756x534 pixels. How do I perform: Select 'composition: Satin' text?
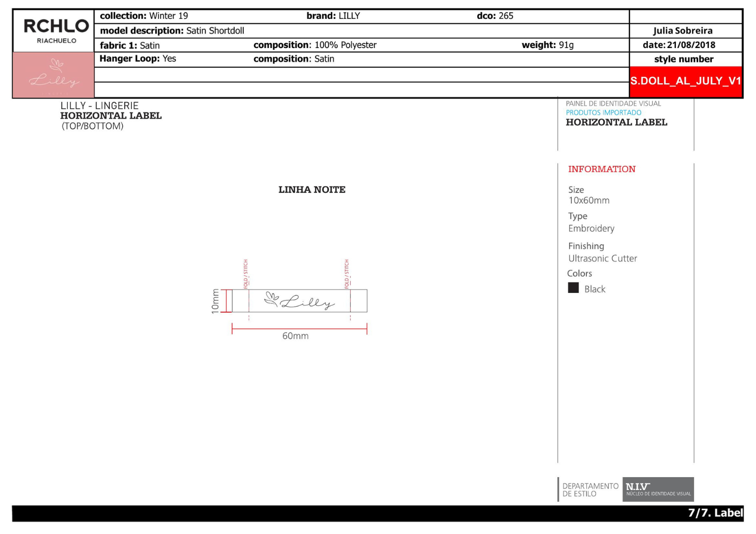[294, 59]
